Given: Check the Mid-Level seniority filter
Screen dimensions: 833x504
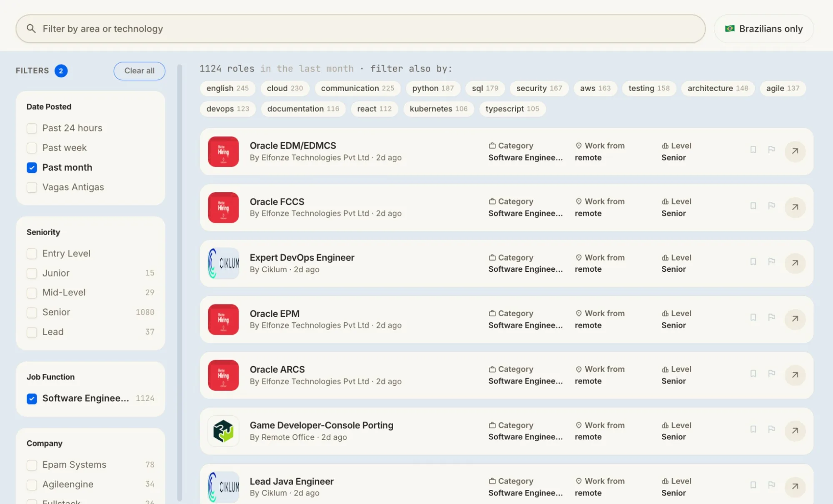Looking at the screenshot, I should pyautogui.click(x=32, y=293).
